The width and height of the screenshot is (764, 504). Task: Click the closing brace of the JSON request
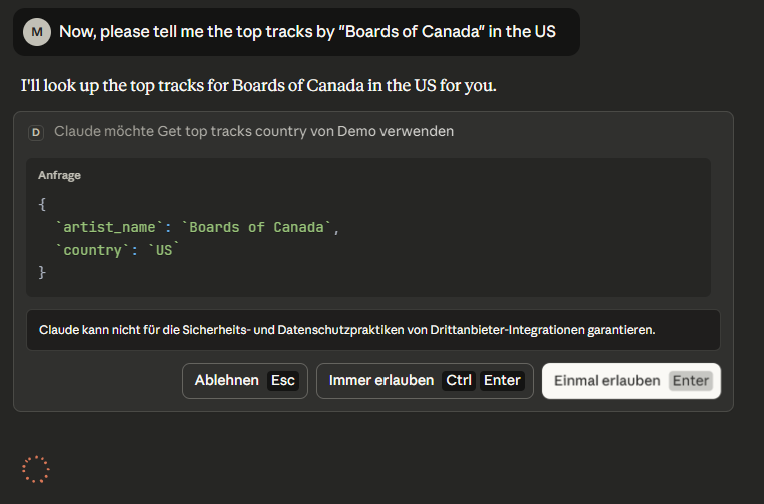pos(42,272)
